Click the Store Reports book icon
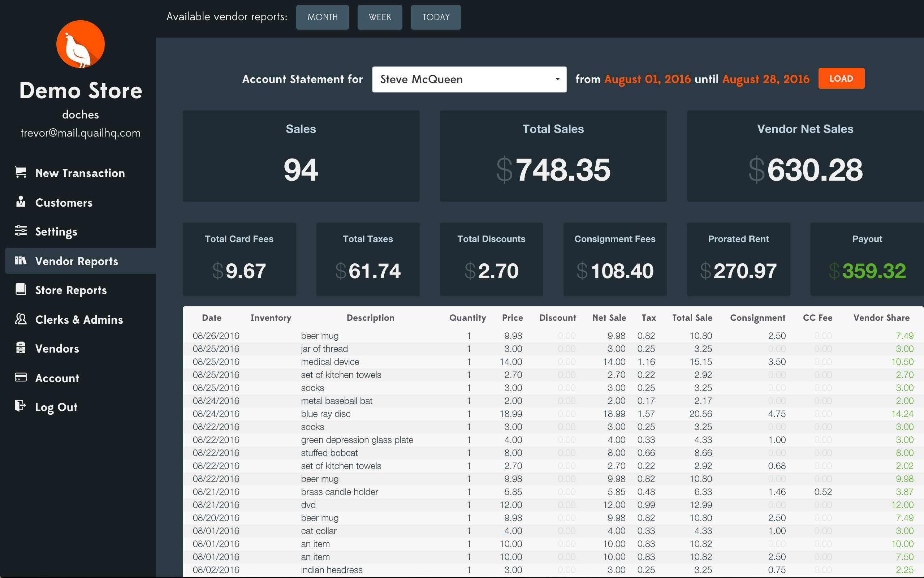The width and height of the screenshot is (924, 578). pos(21,289)
